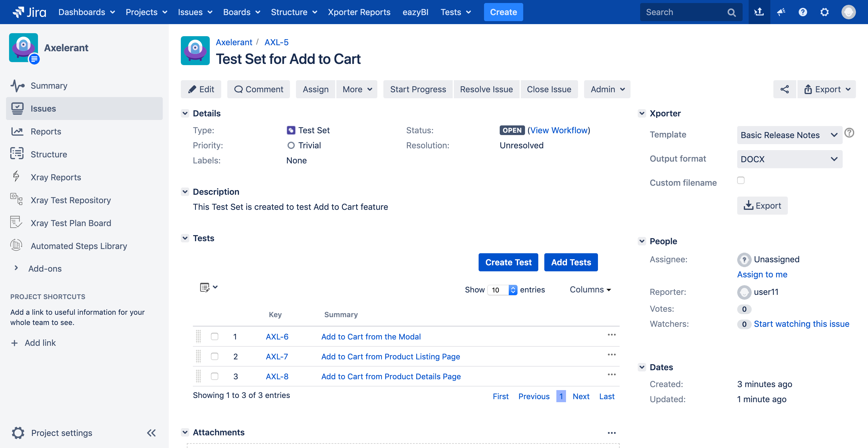Select the checkbox next to AXL-8

pos(215,376)
